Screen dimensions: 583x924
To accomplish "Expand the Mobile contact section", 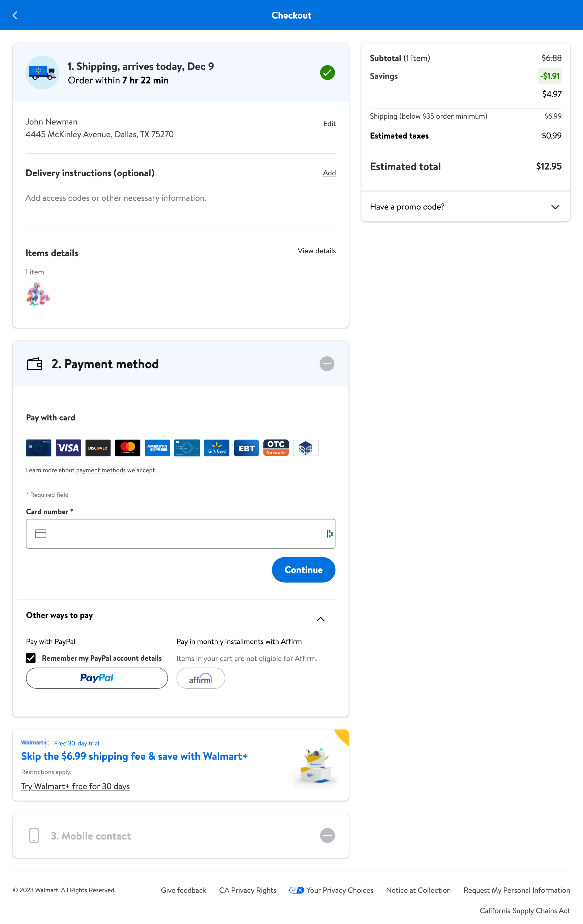I will [x=327, y=835].
